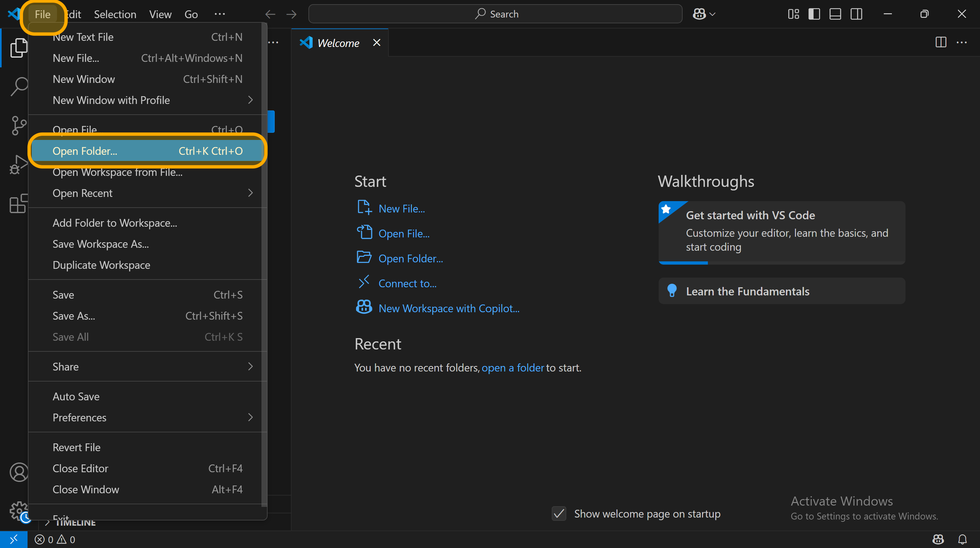Show errors and warnings count in status bar
The height and width of the screenshot is (548, 980).
tap(55, 539)
